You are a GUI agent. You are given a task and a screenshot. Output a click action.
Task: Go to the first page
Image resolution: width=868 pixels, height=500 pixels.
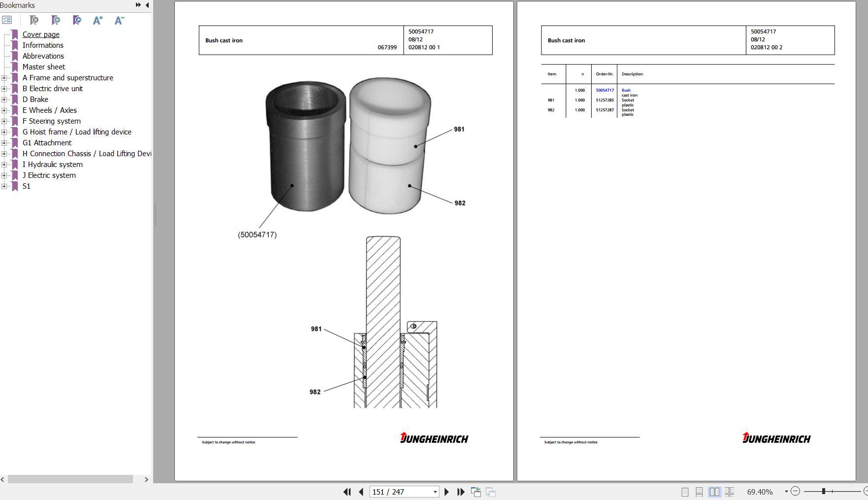347,492
